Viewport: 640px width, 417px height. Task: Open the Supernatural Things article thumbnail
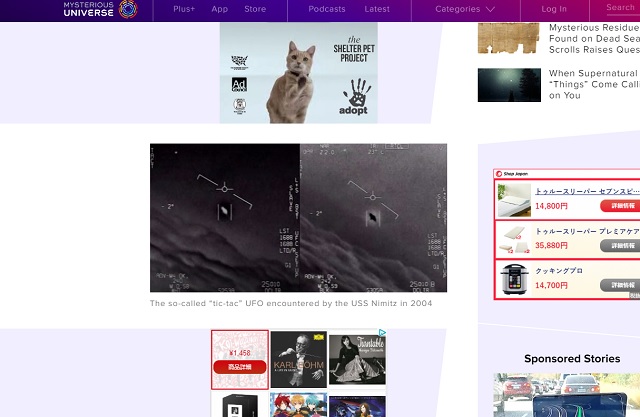pos(509,85)
